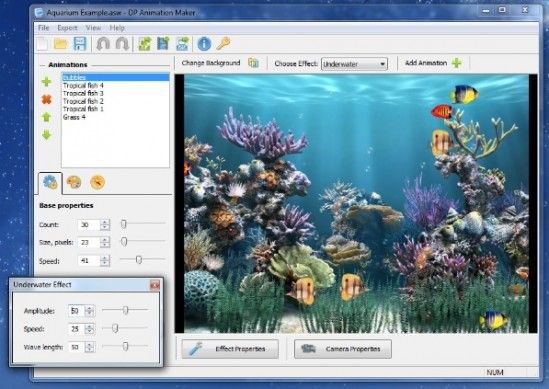Click the Speed slider in Base properties
This screenshot has height=389, width=549.
coord(143,259)
